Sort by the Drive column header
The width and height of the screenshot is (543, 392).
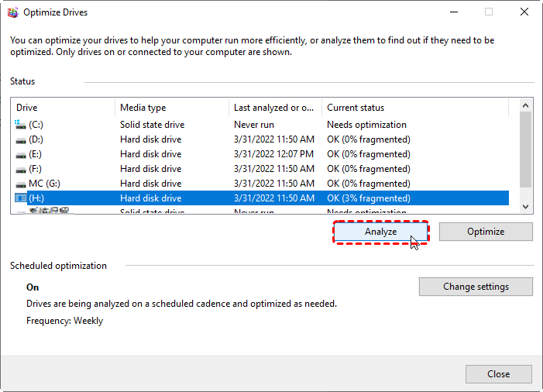[x=64, y=108]
